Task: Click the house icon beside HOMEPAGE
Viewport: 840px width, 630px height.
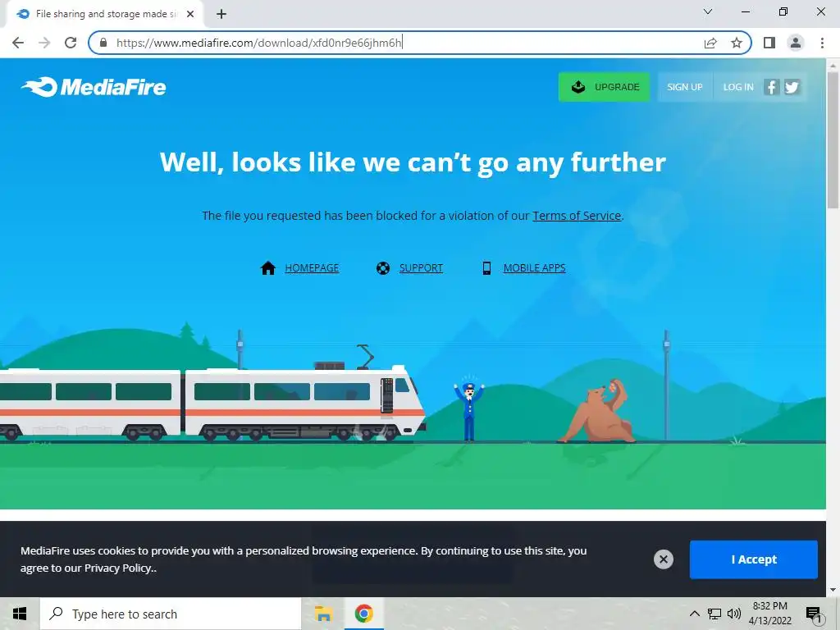Action: coord(268,268)
